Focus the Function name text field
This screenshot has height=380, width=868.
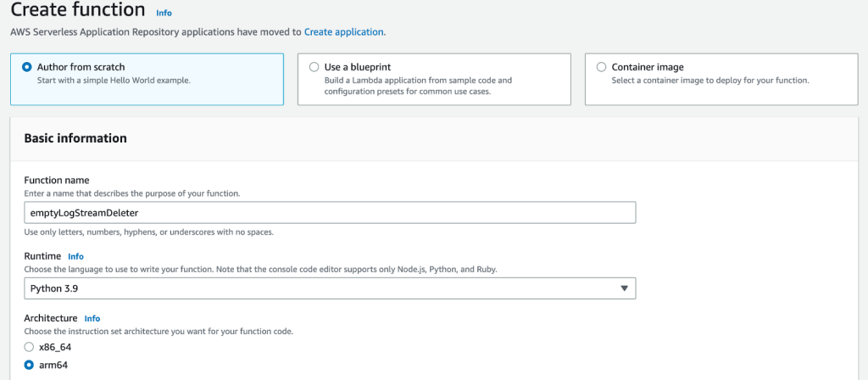pyautogui.click(x=330, y=212)
